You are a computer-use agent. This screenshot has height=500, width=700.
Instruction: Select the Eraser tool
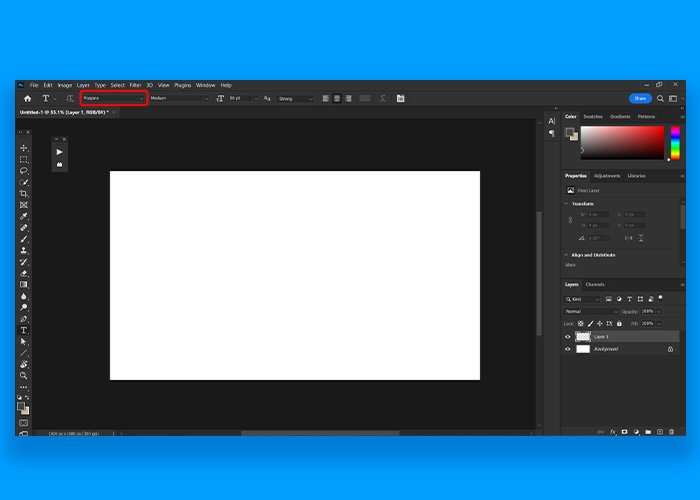tap(24, 274)
